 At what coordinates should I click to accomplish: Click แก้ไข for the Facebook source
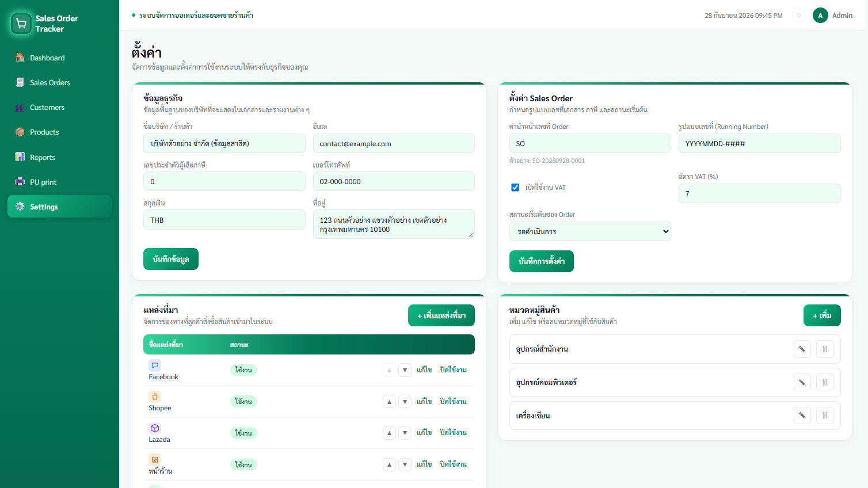pos(424,370)
